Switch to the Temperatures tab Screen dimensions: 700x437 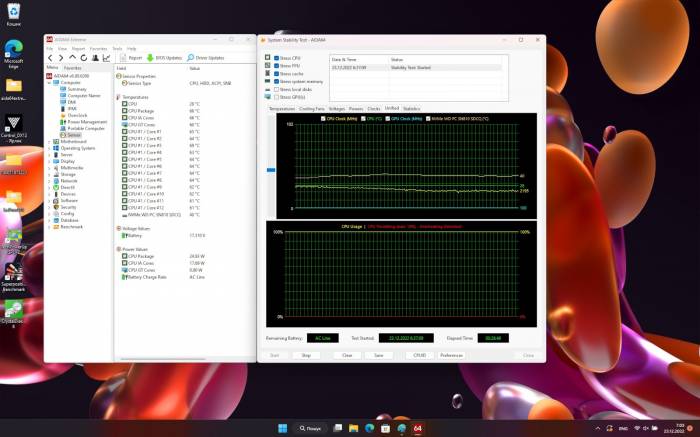(x=282, y=109)
